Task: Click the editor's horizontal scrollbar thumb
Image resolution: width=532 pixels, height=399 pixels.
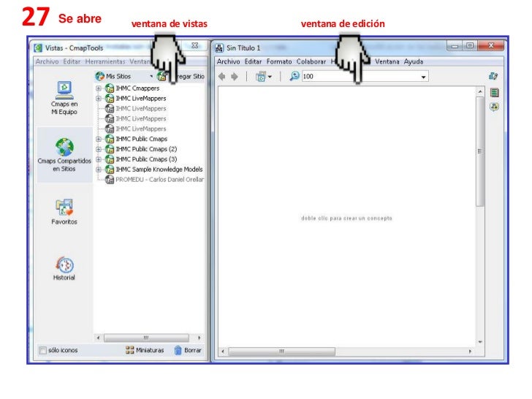Action: (281, 351)
